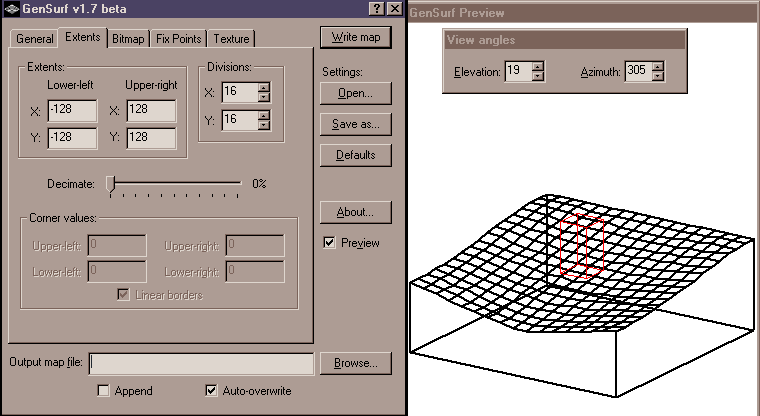760x416 pixels.
Task: Decrease Elevation with down arrow
Action: [x=538, y=76]
